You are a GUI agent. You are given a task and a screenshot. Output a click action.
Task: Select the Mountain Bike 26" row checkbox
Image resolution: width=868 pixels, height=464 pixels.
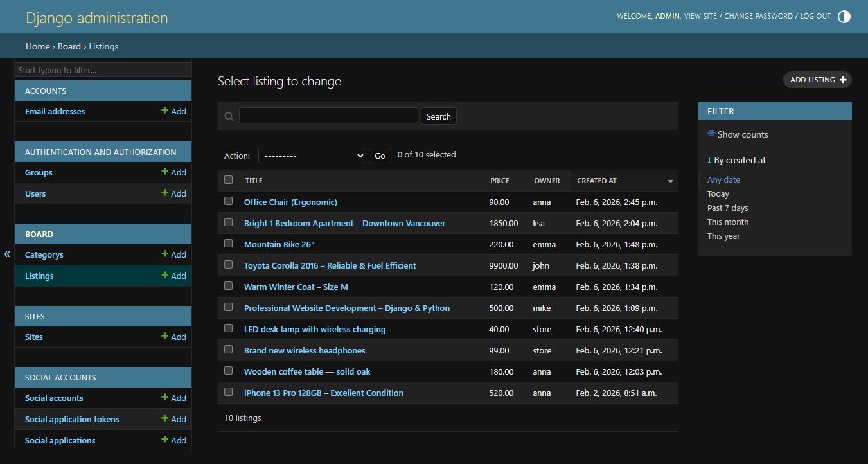tap(228, 244)
